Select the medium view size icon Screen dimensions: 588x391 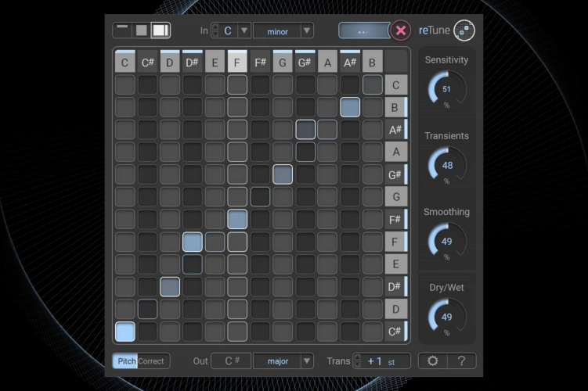[x=141, y=30]
